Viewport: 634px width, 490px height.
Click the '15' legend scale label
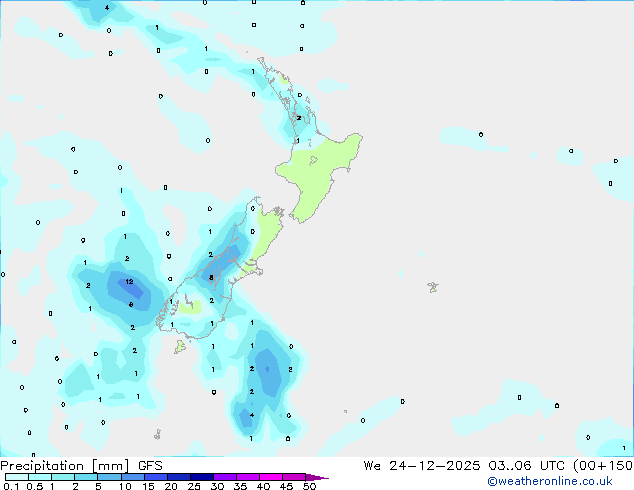click(x=148, y=486)
